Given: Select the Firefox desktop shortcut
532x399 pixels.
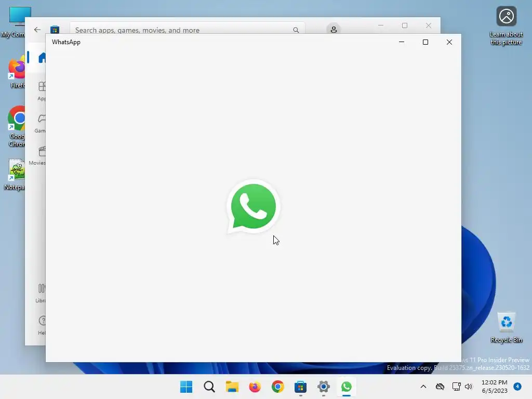Looking at the screenshot, I should [x=17, y=73].
